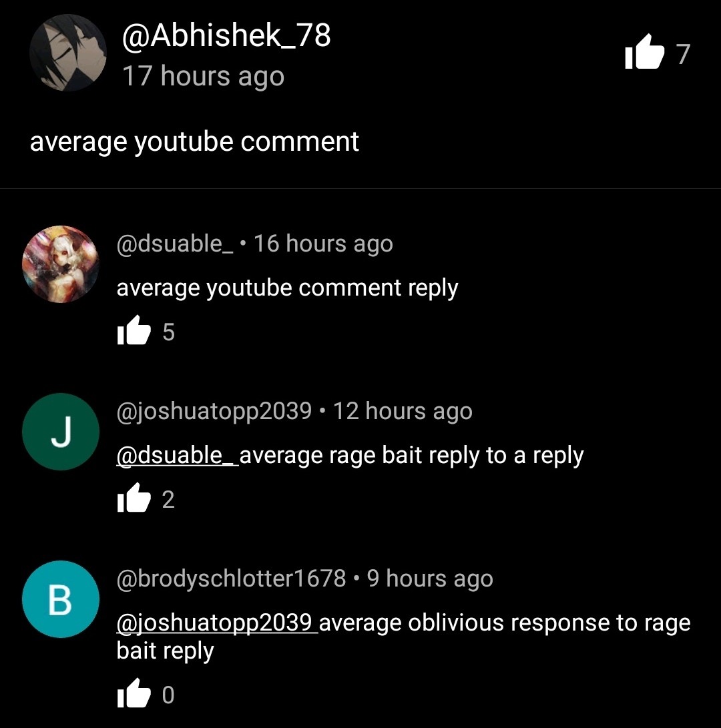The height and width of the screenshot is (728, 721).
Task: Open @joshuatopp2039 username above the reply
Action: [214, 411]
